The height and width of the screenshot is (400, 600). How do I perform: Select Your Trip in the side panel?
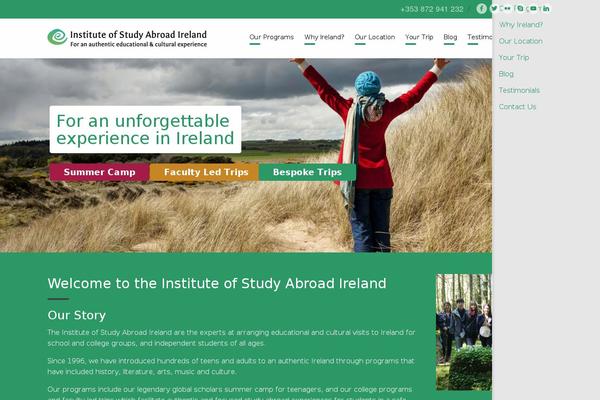point(514,58)
